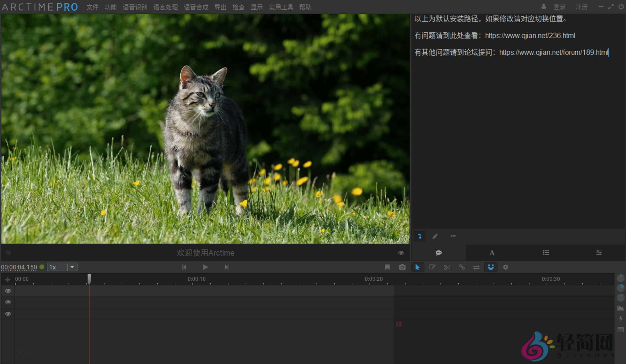Adjust the top volume knob on the right edge
626x364 pixels.
pos(620,278)
